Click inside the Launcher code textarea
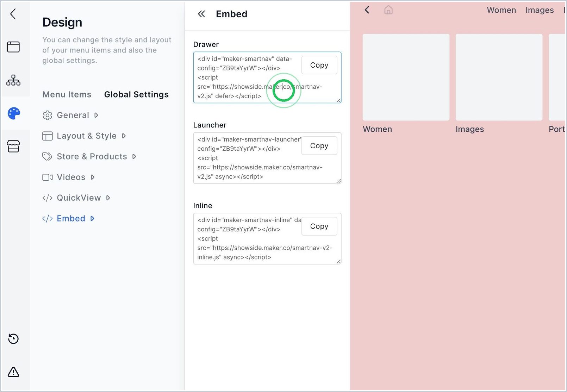The image size is (567, 392). tap(267, 158)
